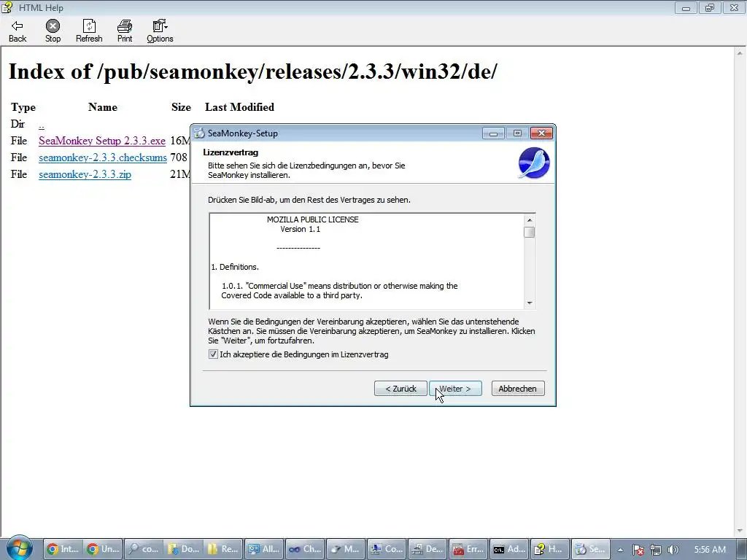Click the license text scrollbar thumb

(x=530, y=233)
